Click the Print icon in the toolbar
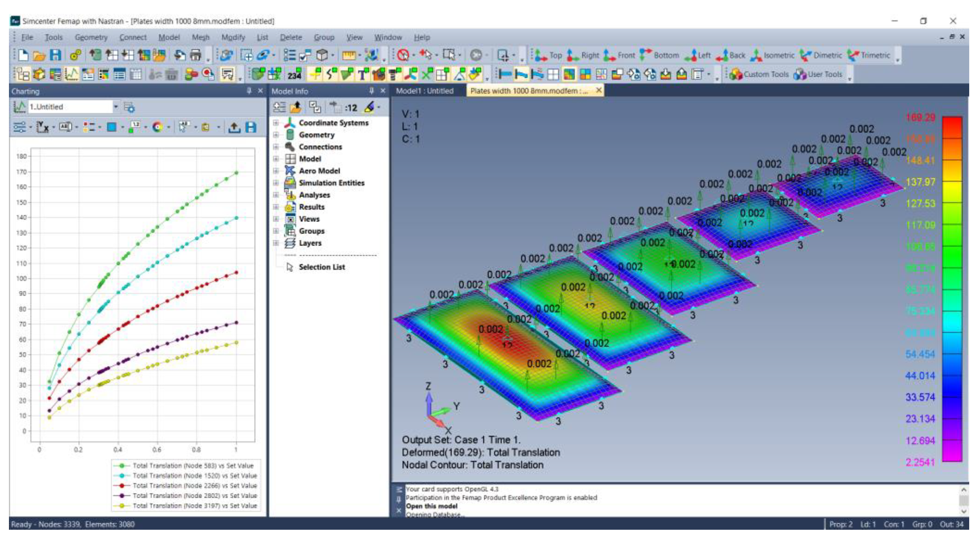 coord(196,56)
